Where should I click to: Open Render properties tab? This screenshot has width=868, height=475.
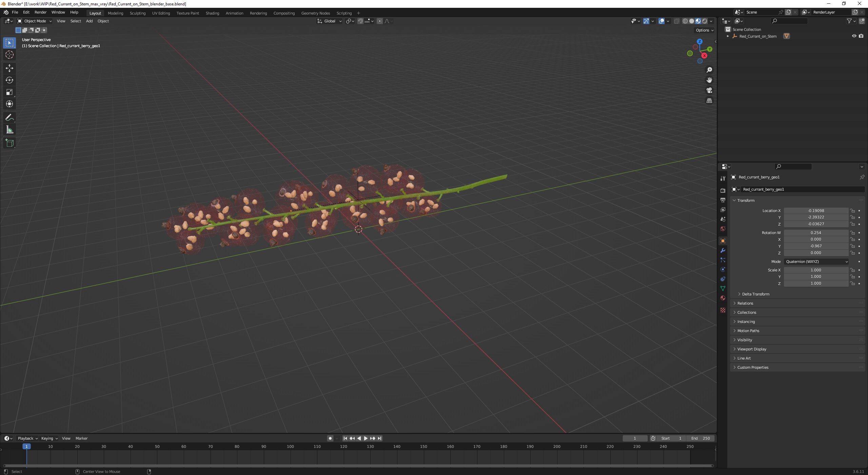[723, 190]
